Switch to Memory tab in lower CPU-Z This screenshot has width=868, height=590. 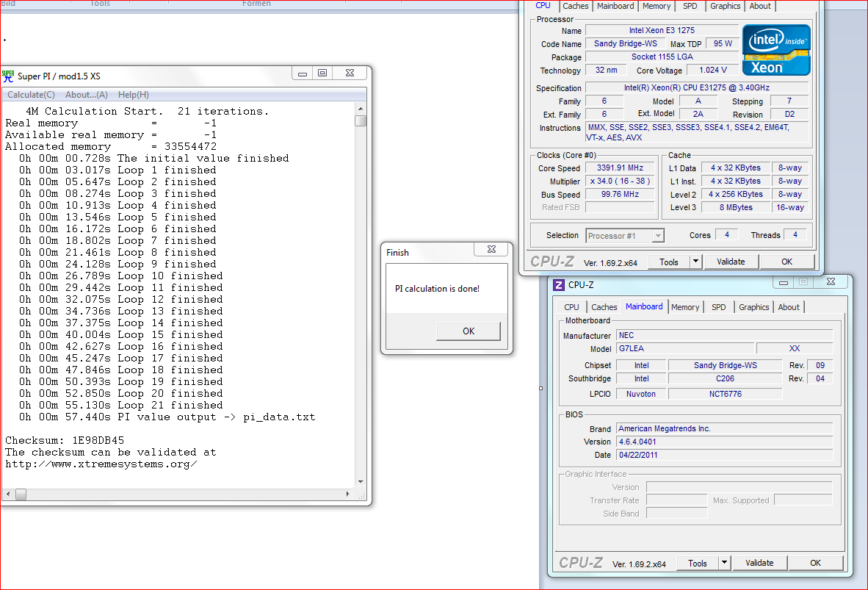click(x=684, y=307)
